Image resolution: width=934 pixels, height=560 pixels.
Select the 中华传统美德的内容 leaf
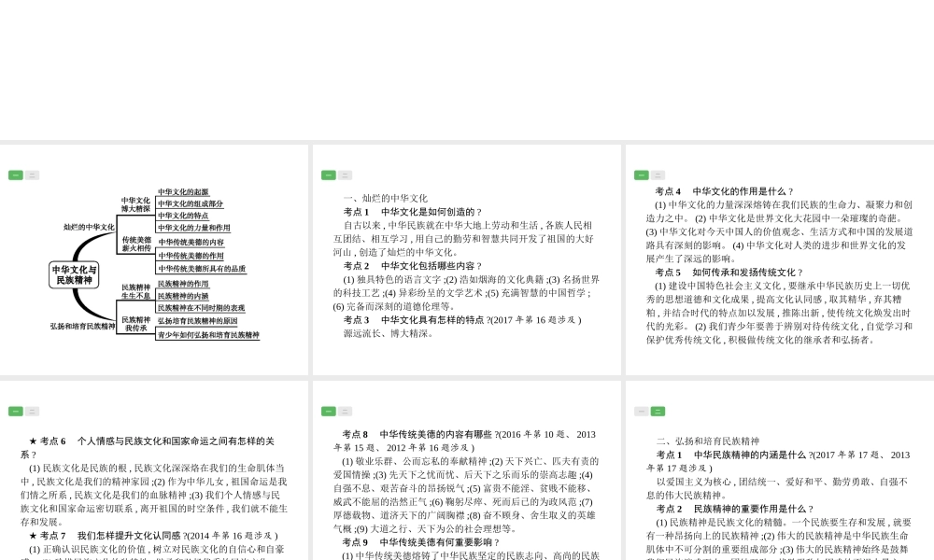191,243
